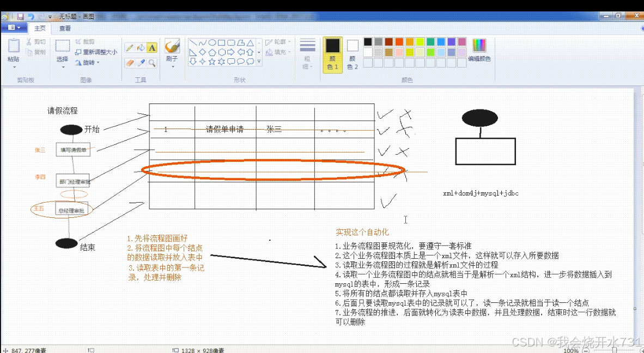The width and height of the screenshot is (644, 353).
Task: Select the Oval shape in the shapes gallery
Action: coord(212,42)
